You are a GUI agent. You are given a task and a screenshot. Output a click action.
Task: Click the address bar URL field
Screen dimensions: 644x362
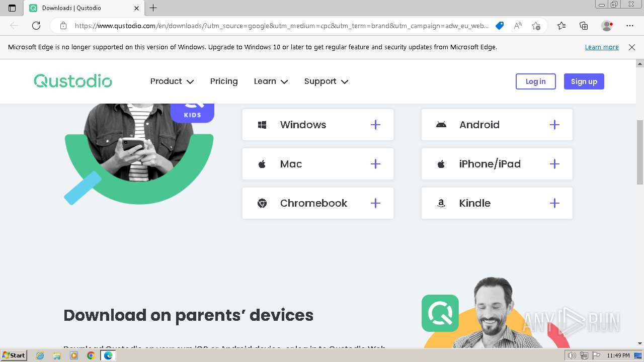[x=282, y=26]
